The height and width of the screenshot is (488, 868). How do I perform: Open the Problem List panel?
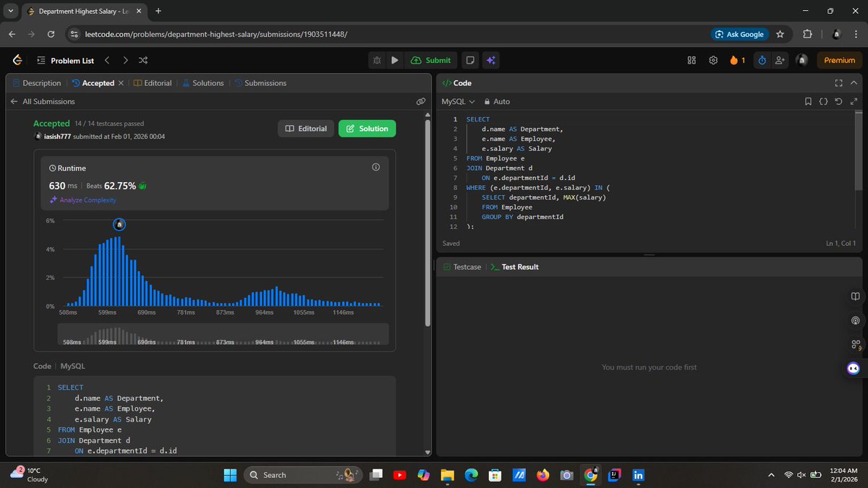(65, 61)
